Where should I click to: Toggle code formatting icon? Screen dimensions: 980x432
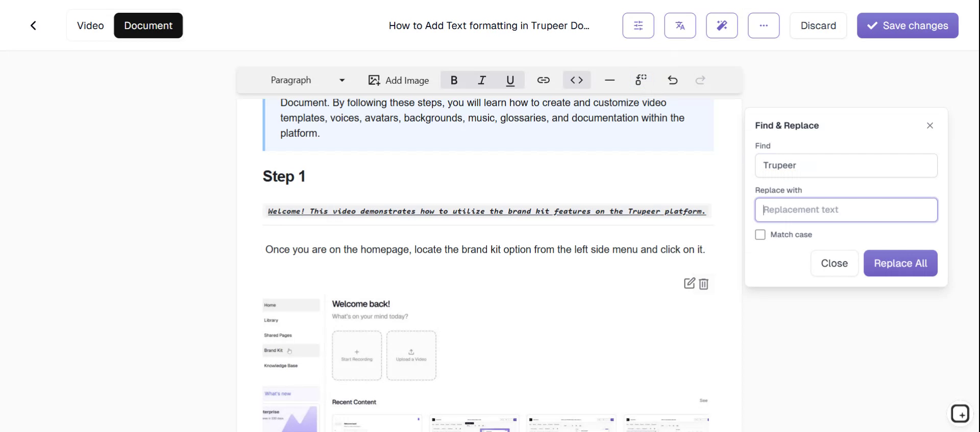tap(577, 80)
